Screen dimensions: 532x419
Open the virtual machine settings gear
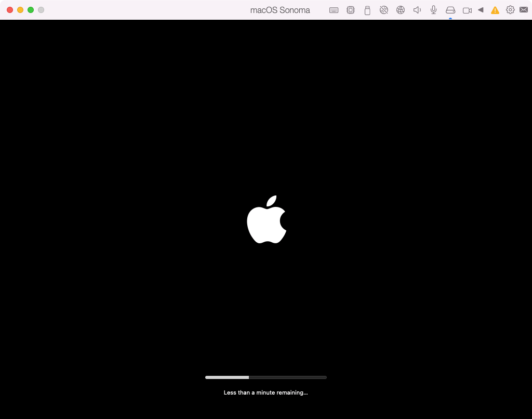[510, 10]
